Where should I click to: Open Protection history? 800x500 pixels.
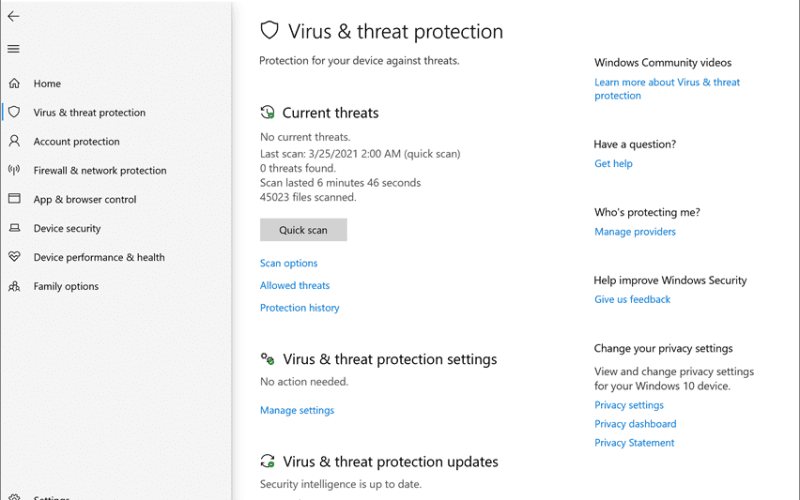coord(299,308)
